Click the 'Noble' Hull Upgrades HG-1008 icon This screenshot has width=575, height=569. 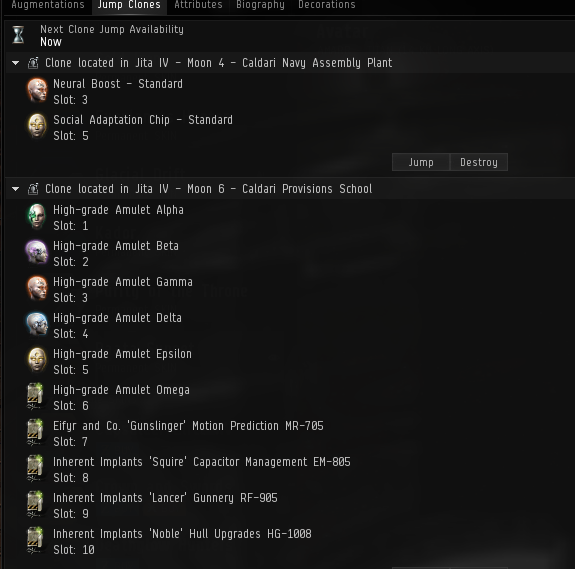click(36, 541)
